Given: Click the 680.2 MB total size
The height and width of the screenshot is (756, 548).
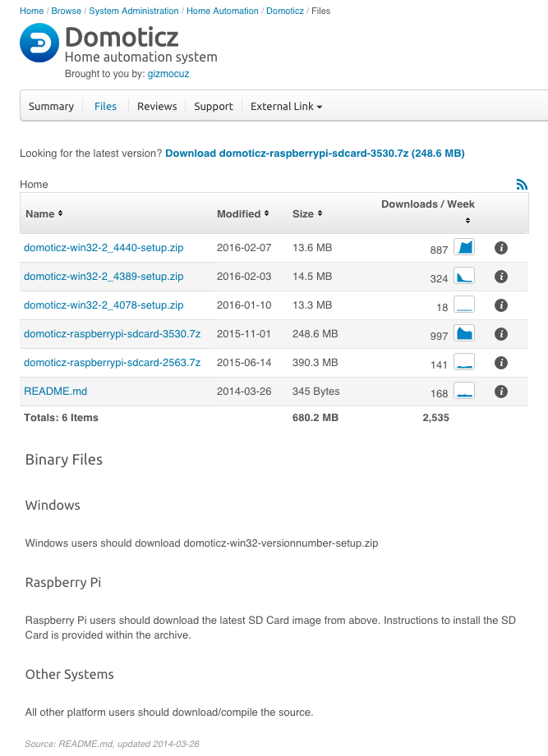Looking at the screenshot, I should coord(315,418).
